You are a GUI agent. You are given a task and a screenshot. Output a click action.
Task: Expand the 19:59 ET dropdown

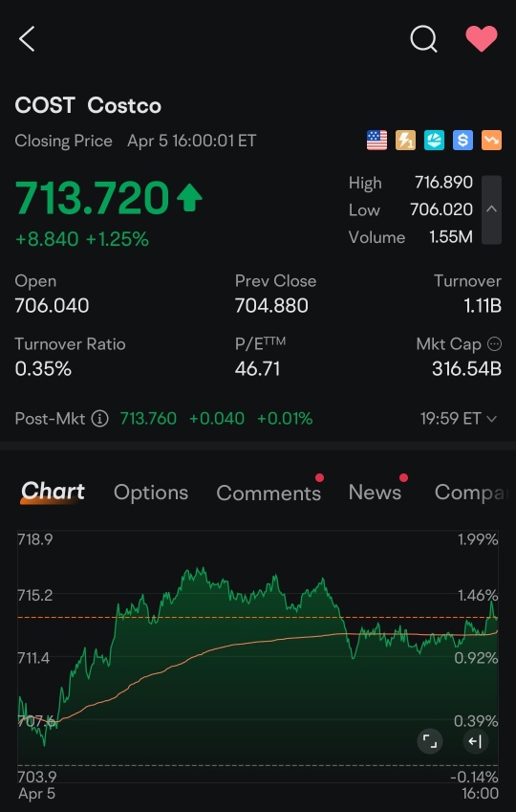[459, 418]
